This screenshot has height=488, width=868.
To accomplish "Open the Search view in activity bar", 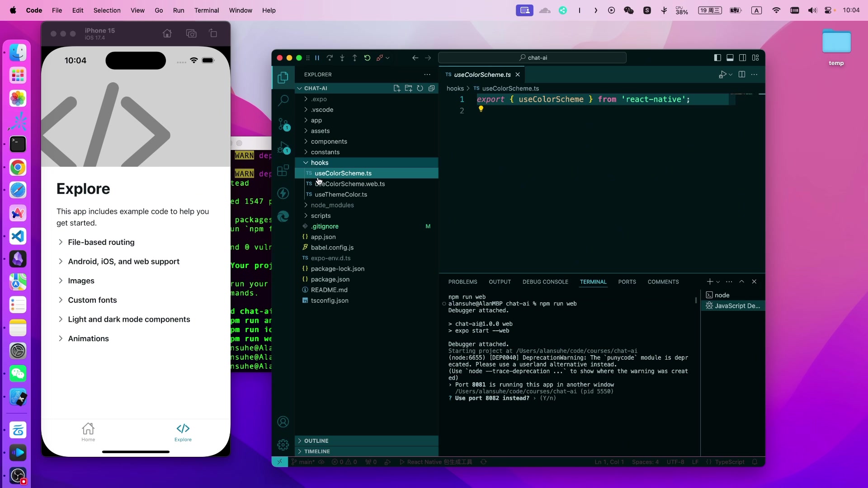I will click(x=283, y=100).
